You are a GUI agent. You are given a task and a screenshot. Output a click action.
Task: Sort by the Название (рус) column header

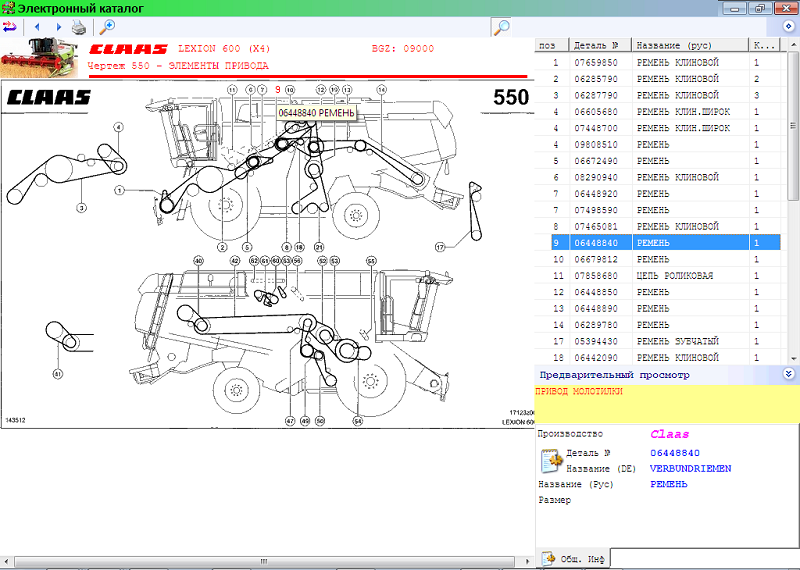click(690, 45)
